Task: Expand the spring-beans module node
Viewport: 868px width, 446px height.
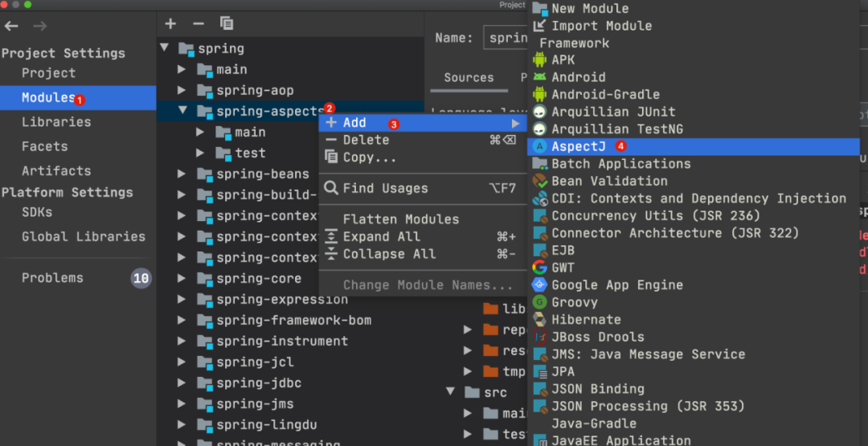Action: (x=182, y=174)
